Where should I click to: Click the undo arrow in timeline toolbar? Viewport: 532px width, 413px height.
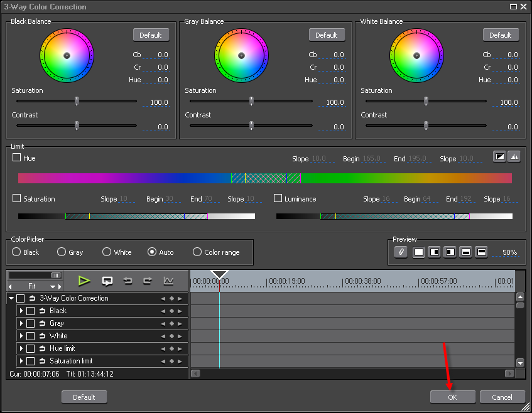click(128, 281)
